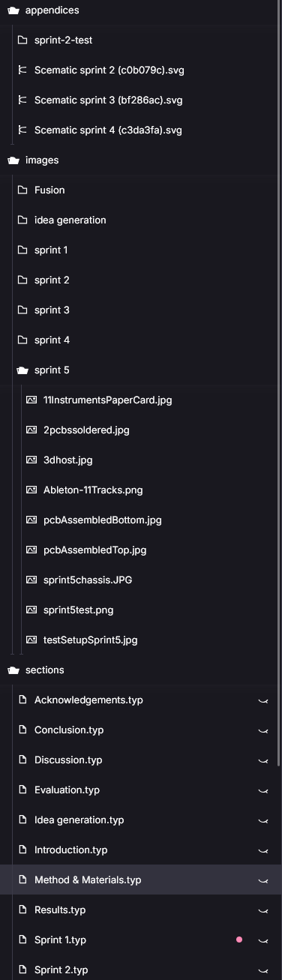Viewport: 282px width, 980px height.
Task: Click the image icon for sprint5chassis.JPG
Action: coord(31,580)
